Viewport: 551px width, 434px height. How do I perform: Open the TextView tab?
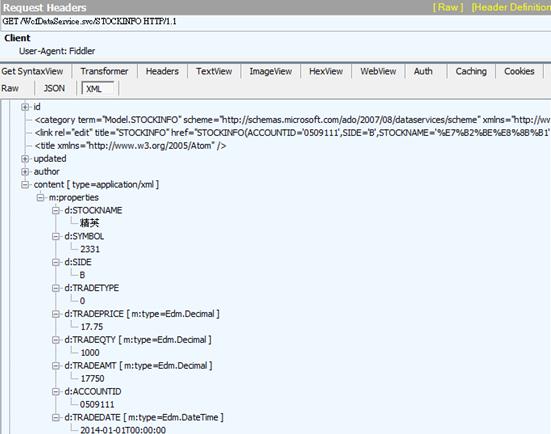tap(214, 71)
